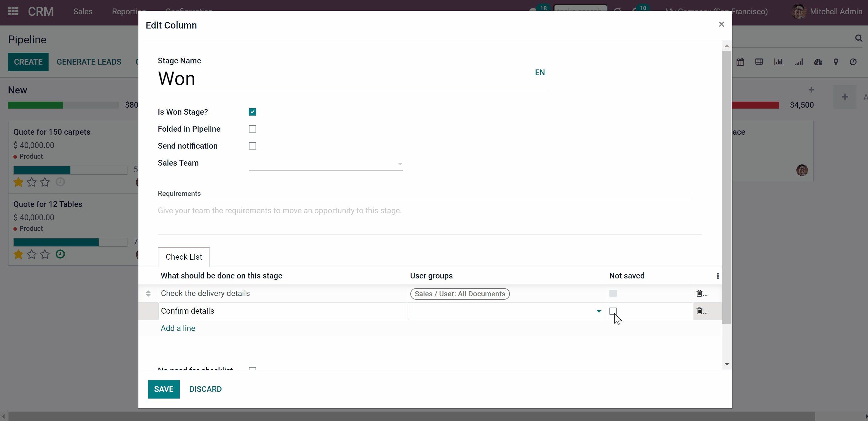868x421 pixels.
Task: Click the 'User groups' column header
Action: (x=431, y=276)
